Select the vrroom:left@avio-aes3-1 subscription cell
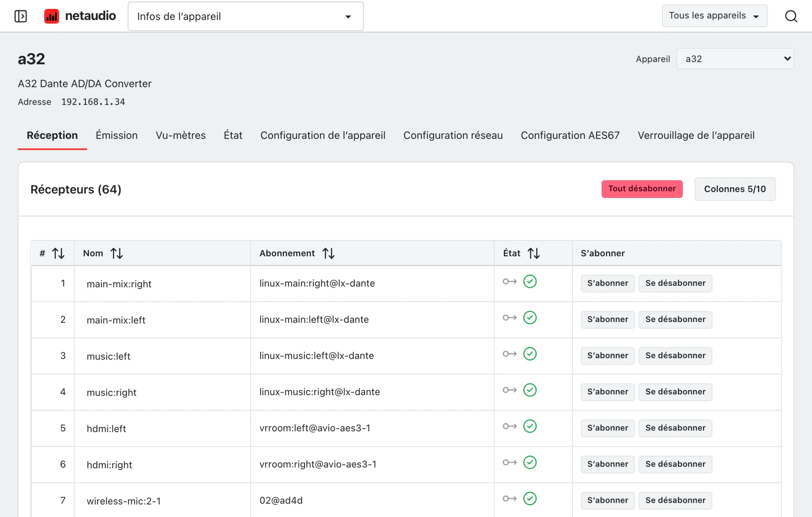Screen dimensions: 812x517 click(x=372, y=428)
